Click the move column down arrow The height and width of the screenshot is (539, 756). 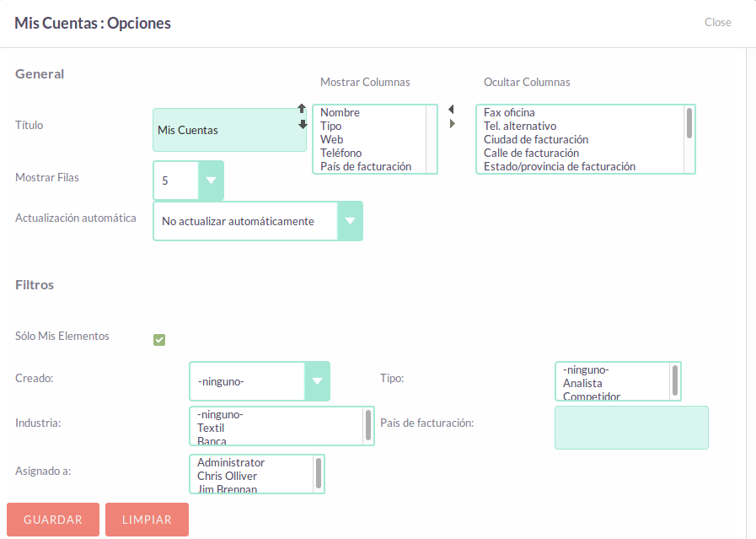pos(303,124)
